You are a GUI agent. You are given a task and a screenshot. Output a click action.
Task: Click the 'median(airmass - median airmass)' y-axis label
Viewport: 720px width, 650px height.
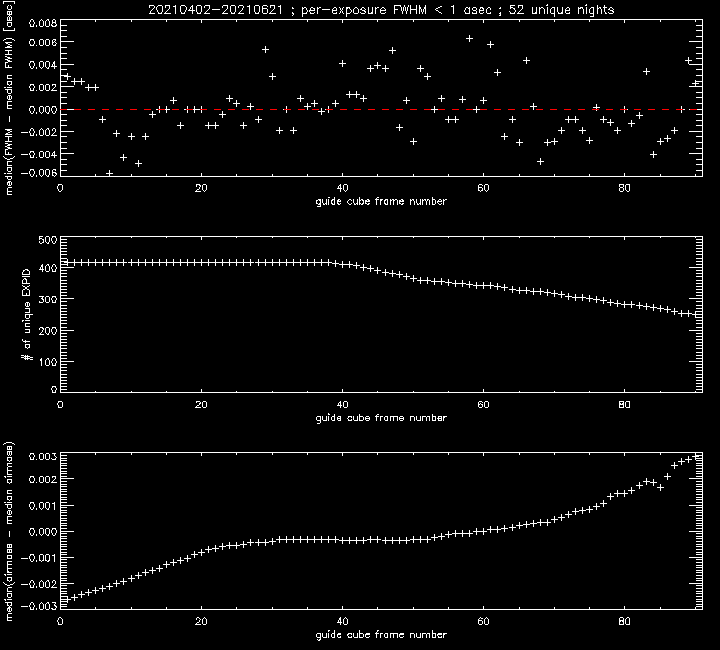9,532
